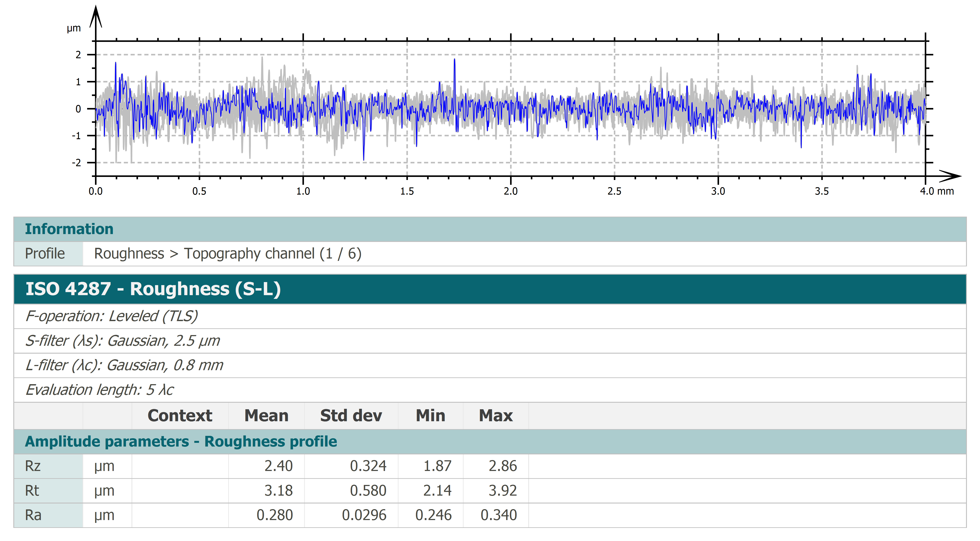This screenshot has width=980, height=541.
Task: Click the Information section header
Action: click(x=69, y=229)
